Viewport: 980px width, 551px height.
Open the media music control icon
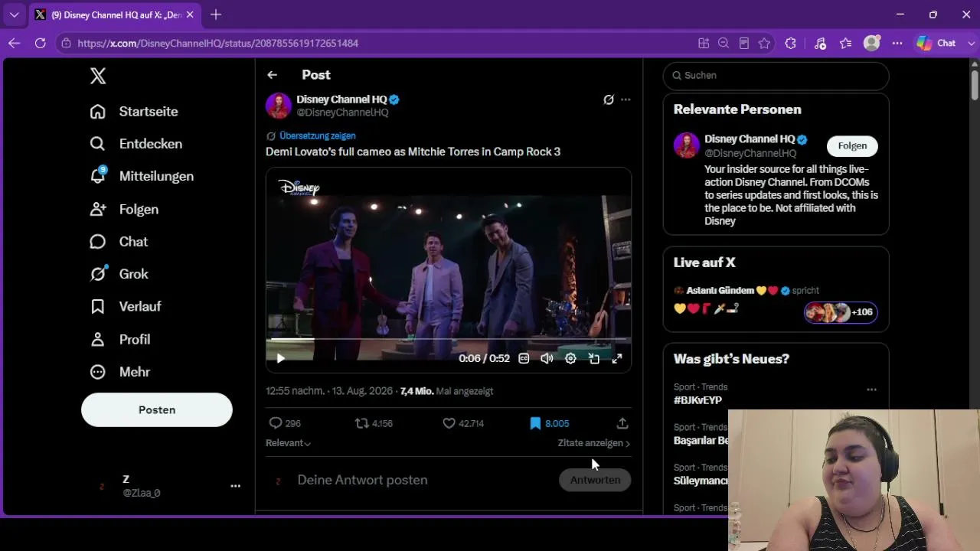point(820,44)
